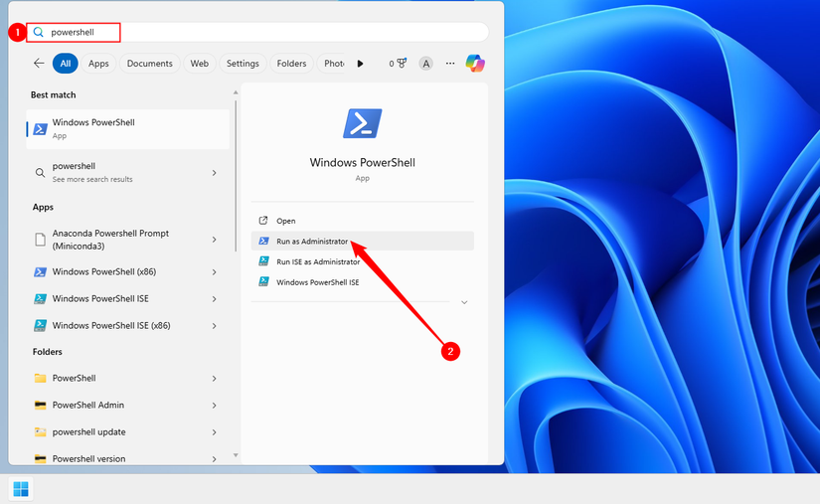Click the PowerShell folder icon
This screenshot has width=820, height=504.
click(41, 378)
